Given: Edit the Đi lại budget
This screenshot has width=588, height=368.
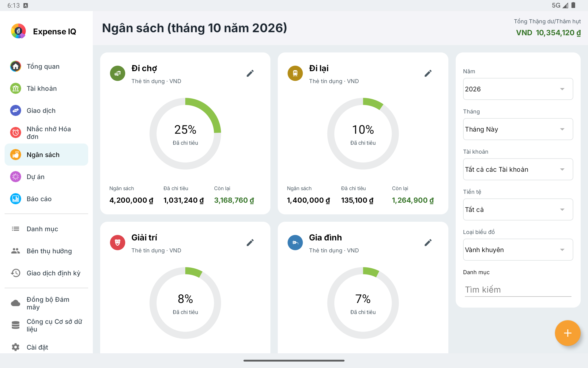Looking at the screenshot, I should (428, 73).
